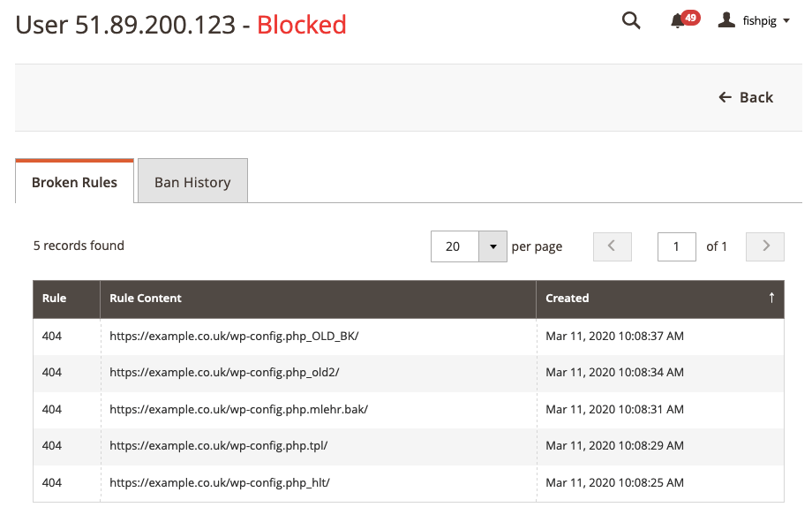Click the page number input field
Viewport: 812px width, 530px height.
coord(676,246)
